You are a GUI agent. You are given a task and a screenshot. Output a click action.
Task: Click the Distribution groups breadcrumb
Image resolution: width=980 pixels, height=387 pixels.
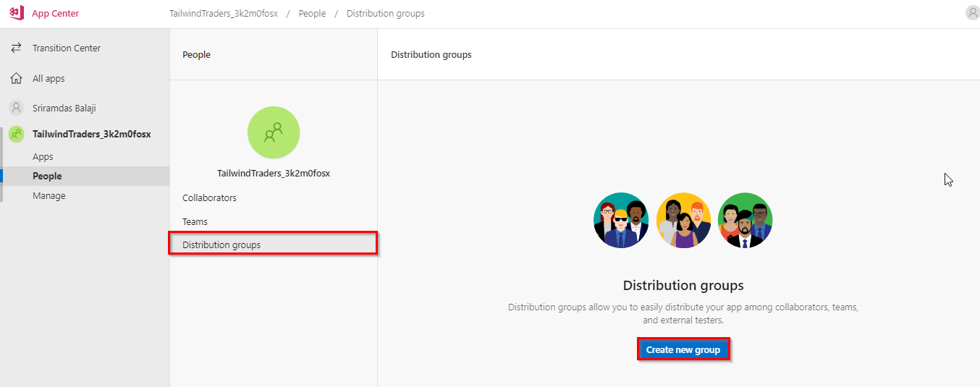pos(386,14)
